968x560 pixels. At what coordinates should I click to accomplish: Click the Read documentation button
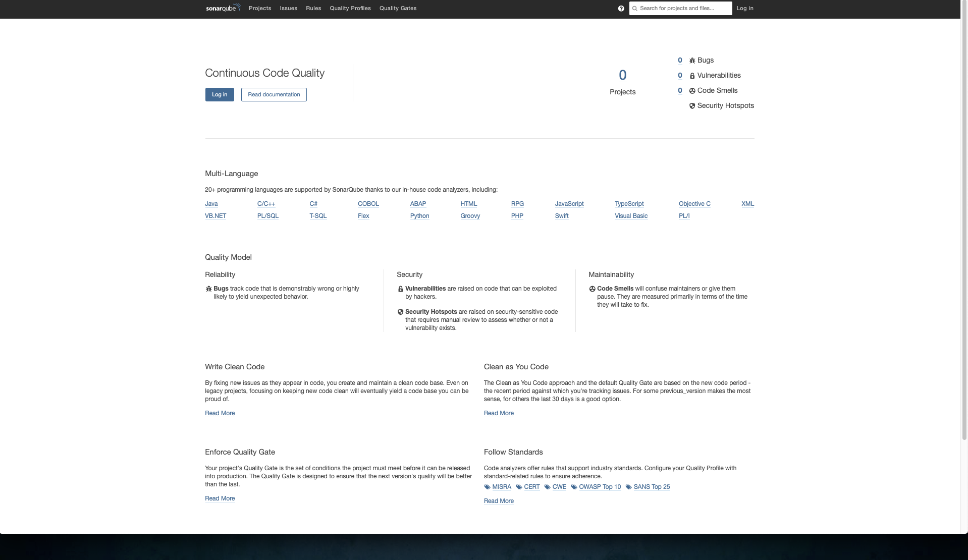click(274, 95)
